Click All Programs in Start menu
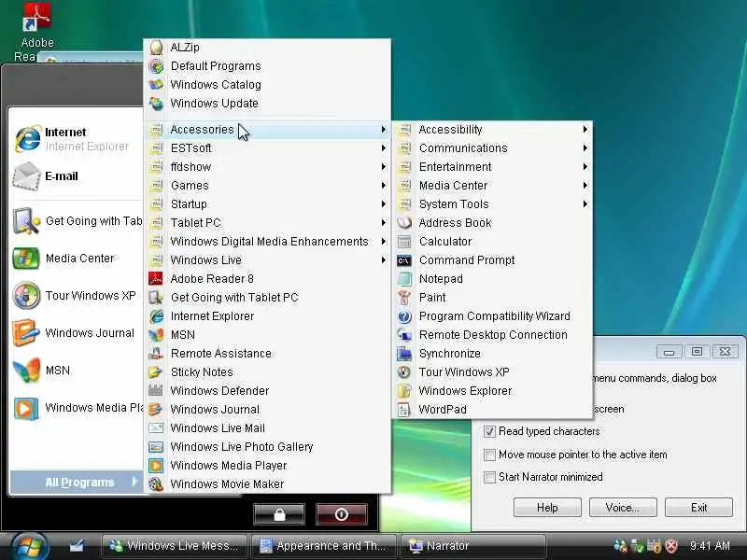 click(x=77, y=483)
